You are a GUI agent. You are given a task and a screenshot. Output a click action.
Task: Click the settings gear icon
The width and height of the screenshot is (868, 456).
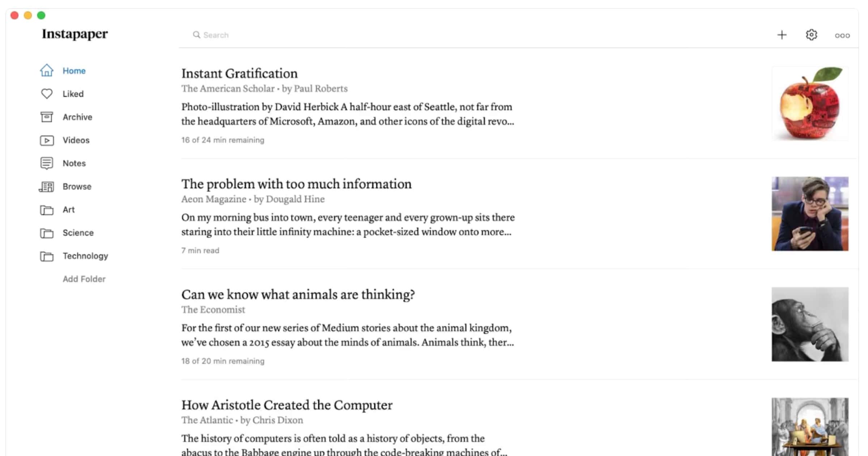point(811,35)
